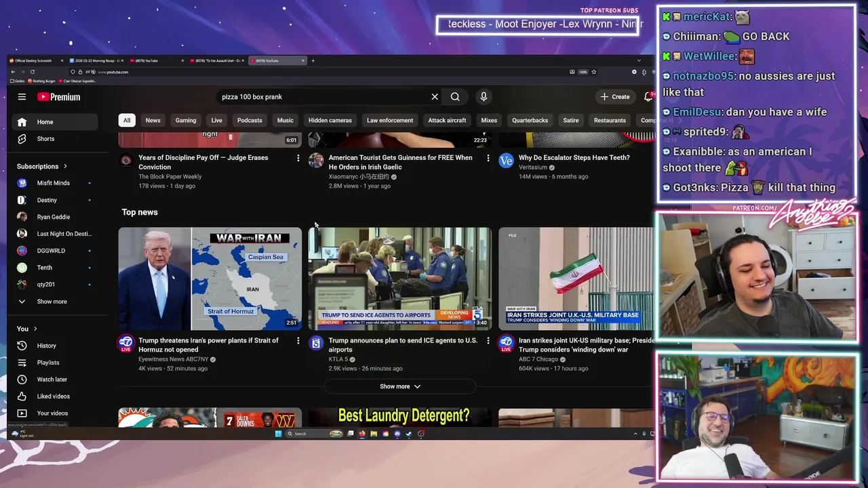Image resolution: width=868 pixels, height=488 pixels.
Task: Go to Home in sidebar
Action: tap(55, 122)
